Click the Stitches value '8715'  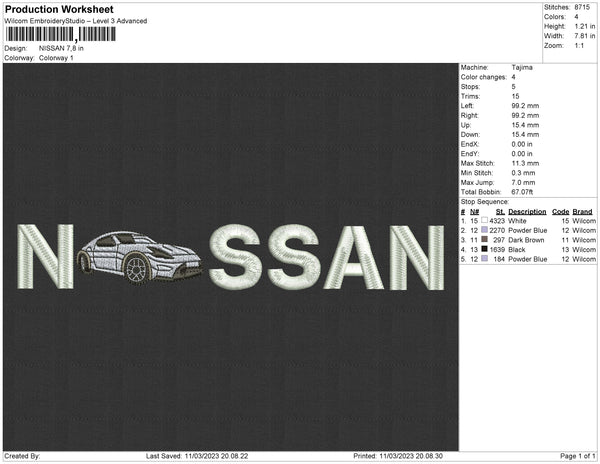[x=582, y=7]
